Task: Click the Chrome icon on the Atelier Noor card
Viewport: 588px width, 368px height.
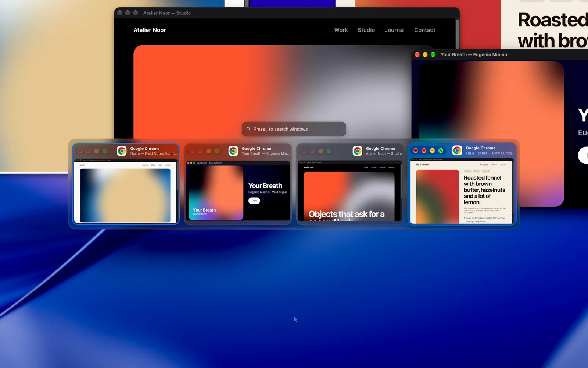Action: (358, 151)
